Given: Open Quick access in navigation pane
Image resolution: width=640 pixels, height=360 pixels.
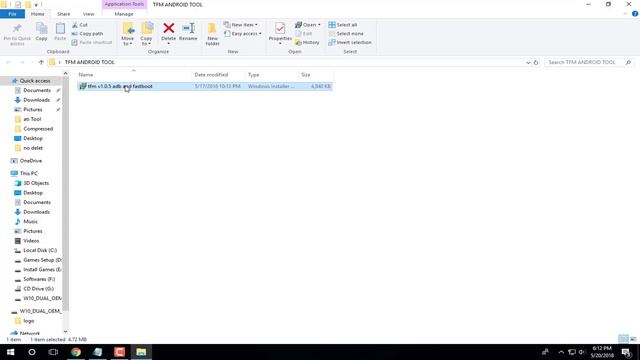Looking at the screenshot, I should pos(35,81).
